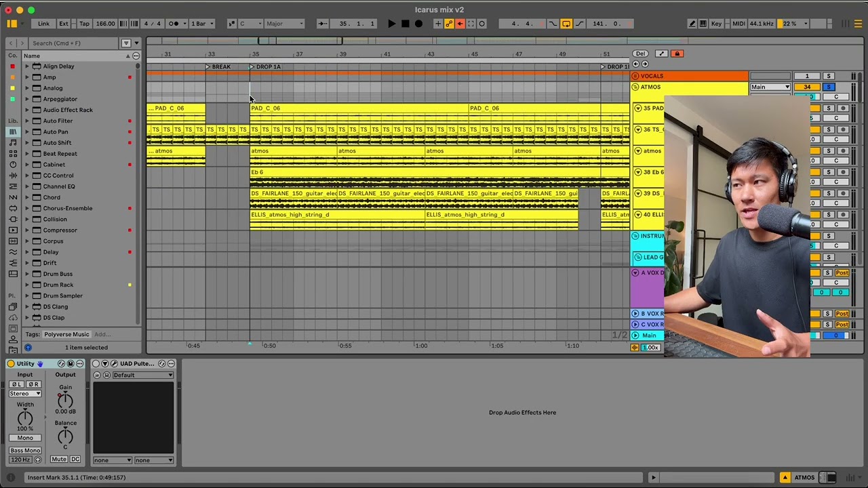Go to next locator arrow

coord(644,64)
